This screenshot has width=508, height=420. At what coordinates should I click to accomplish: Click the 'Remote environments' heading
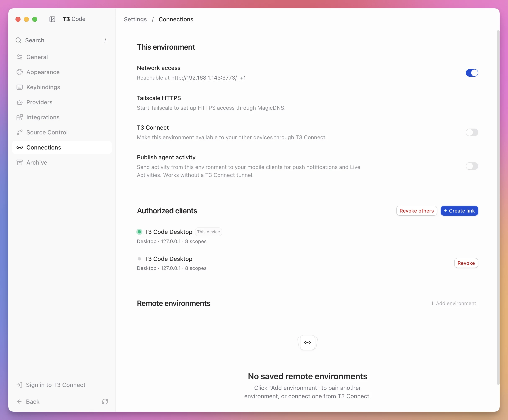tap(174, 303)
